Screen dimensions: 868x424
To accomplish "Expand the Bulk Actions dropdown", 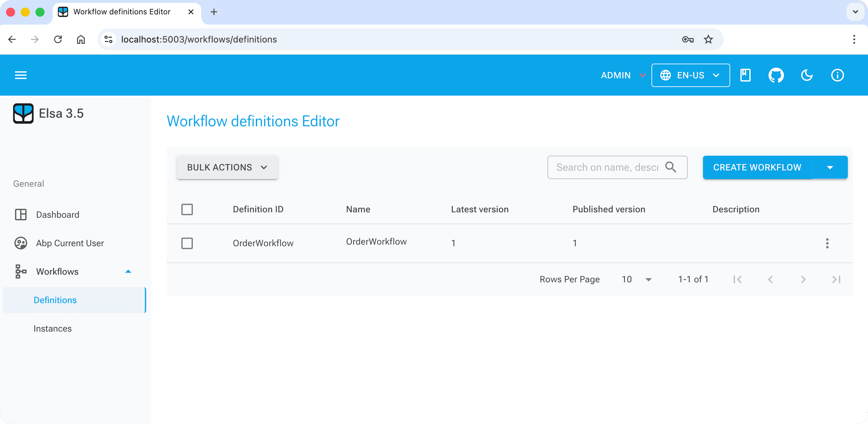I will click(227, 167).
